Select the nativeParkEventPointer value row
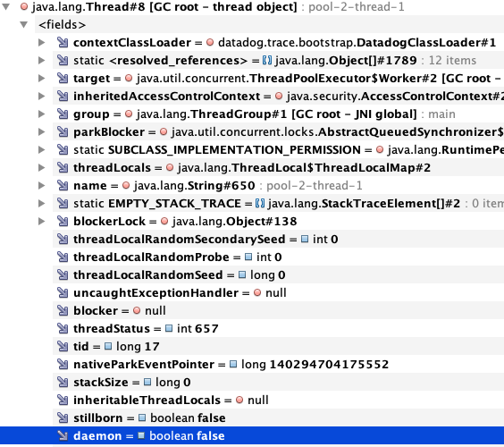This screenshot has height=447, width=504. point(278,365)
